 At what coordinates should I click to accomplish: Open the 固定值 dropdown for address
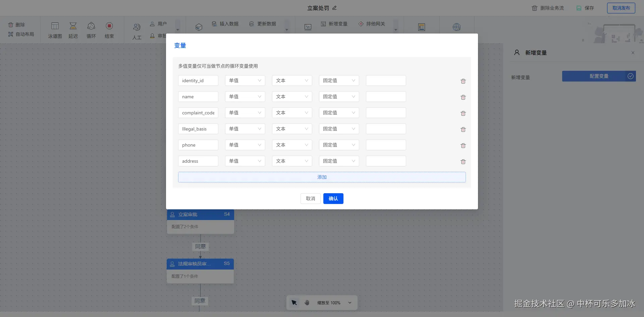[x=339, y=161]
